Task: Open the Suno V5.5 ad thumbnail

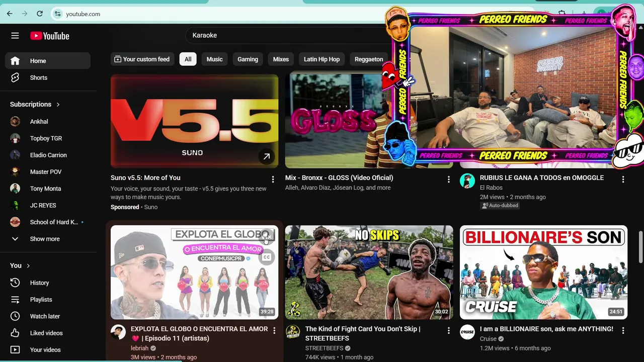Action: [x=194, y=121]
